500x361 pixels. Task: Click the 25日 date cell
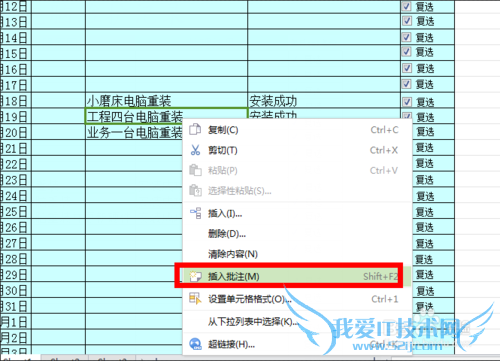point(16,211)
